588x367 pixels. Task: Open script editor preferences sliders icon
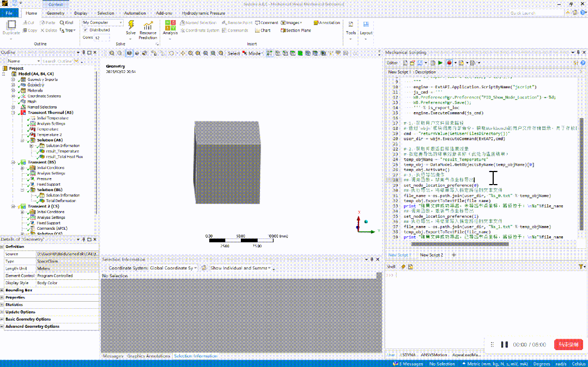(x=576, y=63)
